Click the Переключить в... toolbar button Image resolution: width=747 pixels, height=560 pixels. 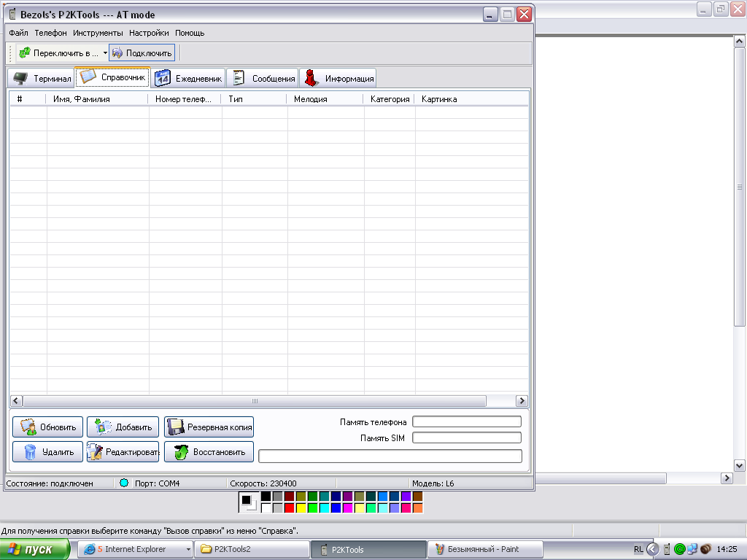tap(58, 52)
